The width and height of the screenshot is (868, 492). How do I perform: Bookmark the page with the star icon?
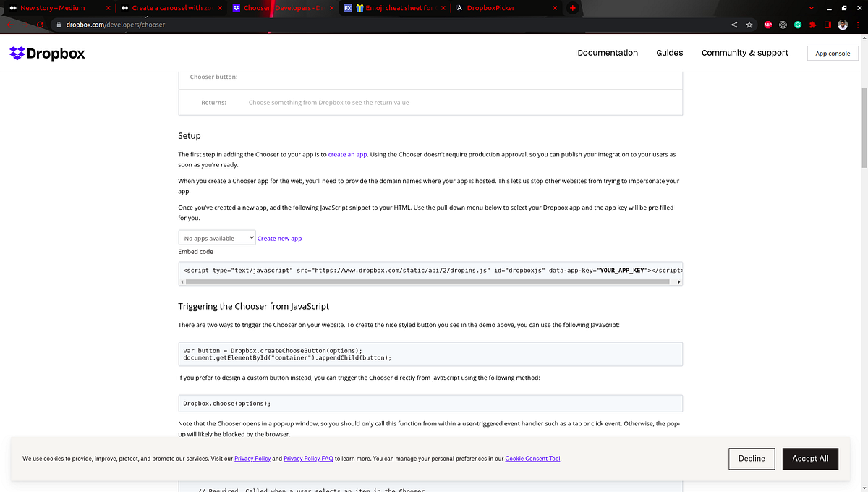(x=749, y=25)
